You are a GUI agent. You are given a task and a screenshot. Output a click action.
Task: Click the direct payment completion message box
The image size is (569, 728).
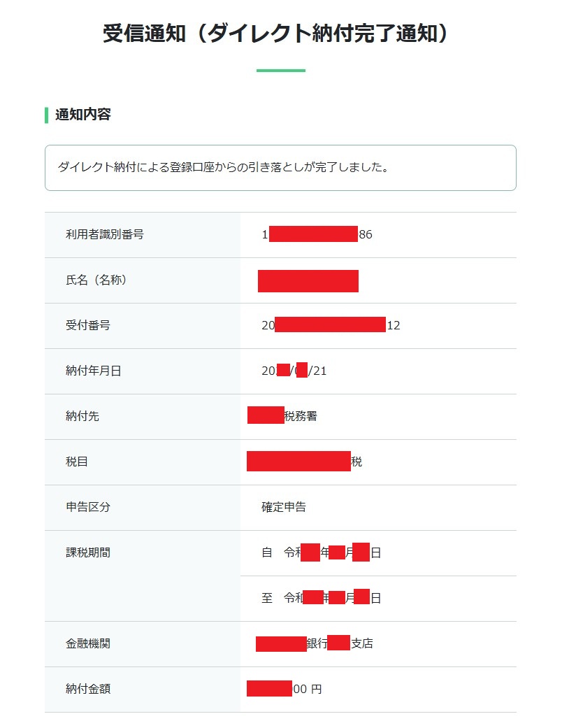280,168
